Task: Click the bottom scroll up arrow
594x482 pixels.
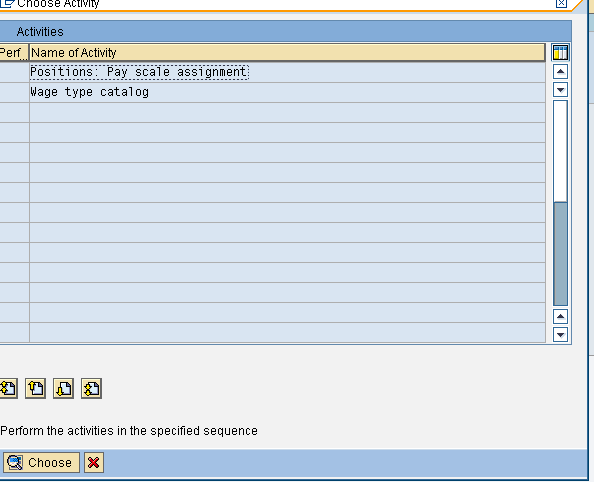Action: coord(560,316)
